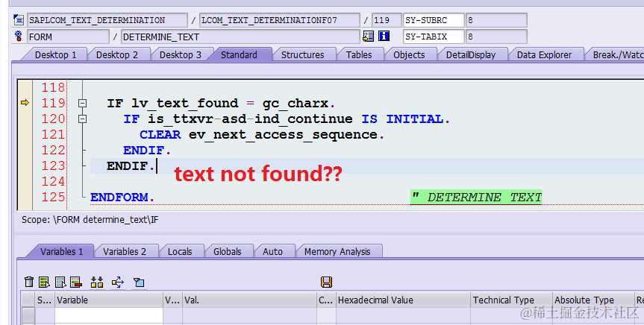Image resolution: width=644 pixels, height=325 pixels.
Task: Click the Hexadecimal Value column header
Action: [403, 300]
